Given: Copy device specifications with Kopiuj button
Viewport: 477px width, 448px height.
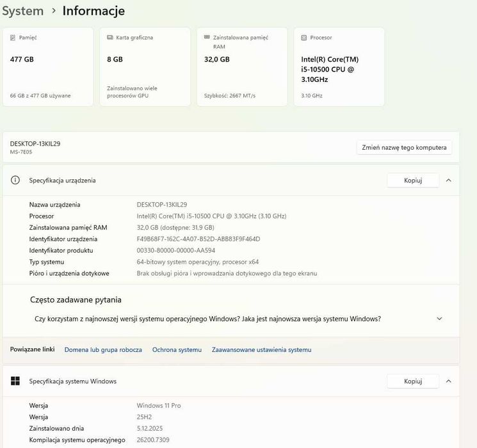Looking at the screenshot, I should point(413,180).
